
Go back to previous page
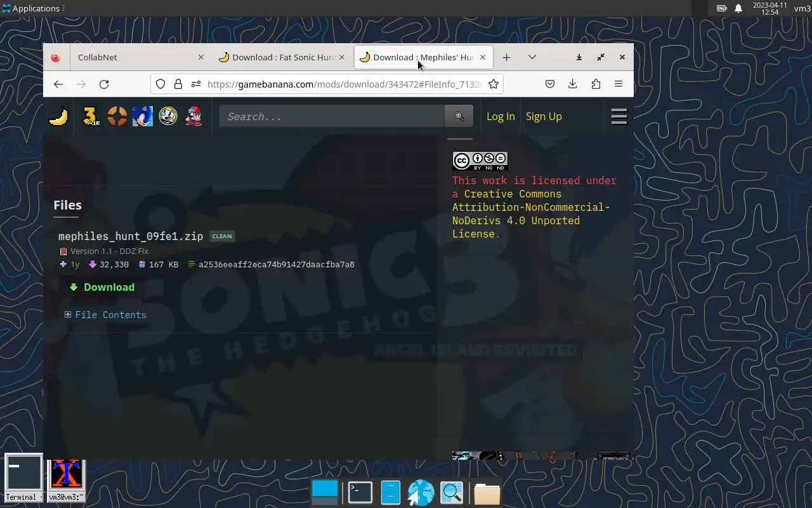coord(58,84)
